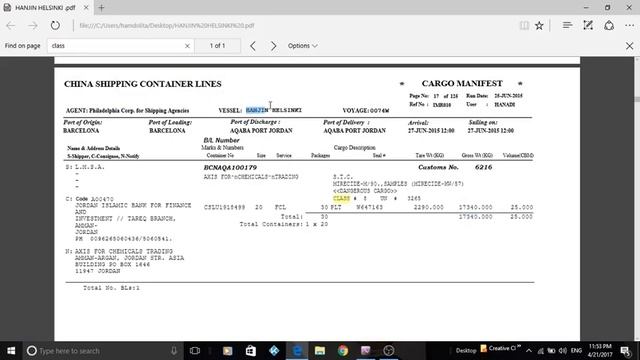
Task: Click B/L number BCNAQA100179
Action: [230, 167]
